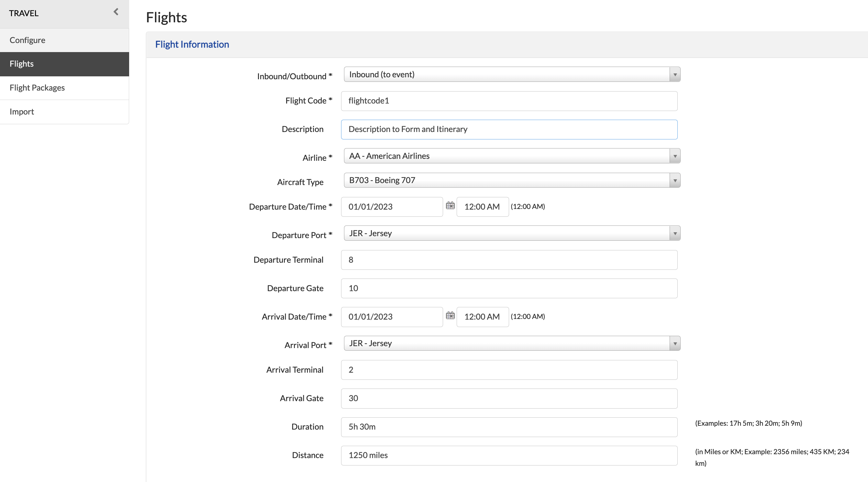
Task: Click the Flight Code input field
Action: 509,101
